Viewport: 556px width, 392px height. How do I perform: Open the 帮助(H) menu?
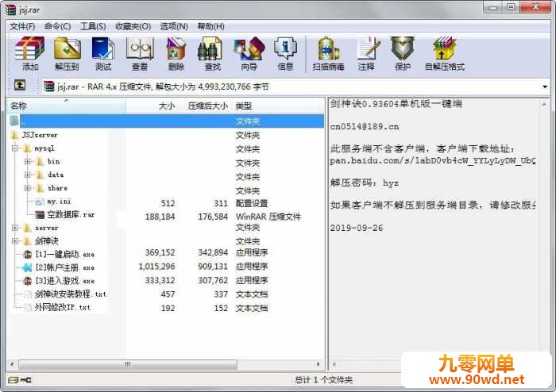[x=211, y=26]
